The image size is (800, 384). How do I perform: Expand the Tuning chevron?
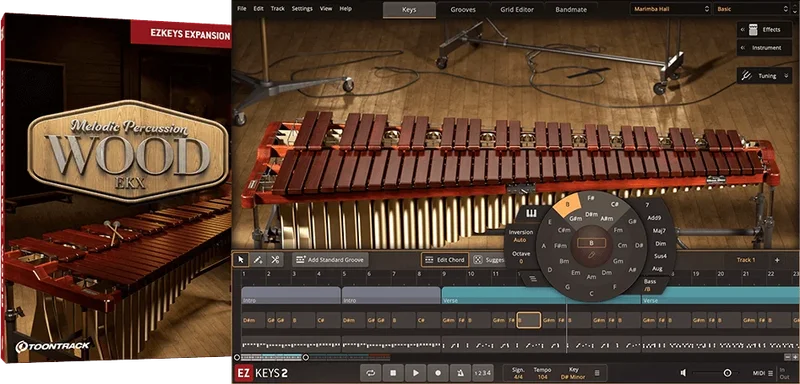tap(786, 76)
